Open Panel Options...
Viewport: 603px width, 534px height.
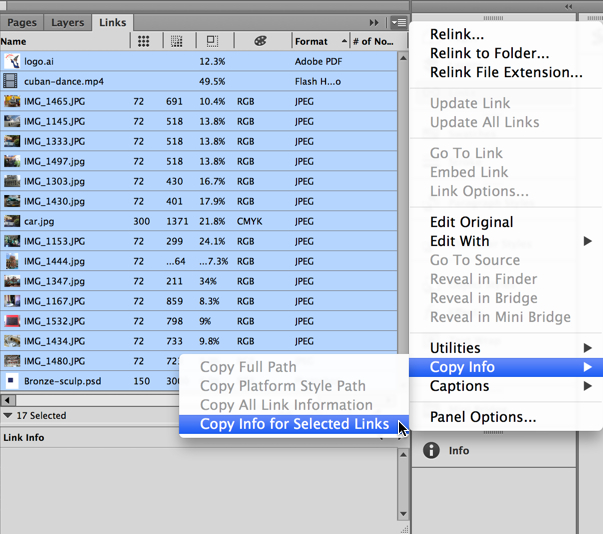tap(483, 417)
